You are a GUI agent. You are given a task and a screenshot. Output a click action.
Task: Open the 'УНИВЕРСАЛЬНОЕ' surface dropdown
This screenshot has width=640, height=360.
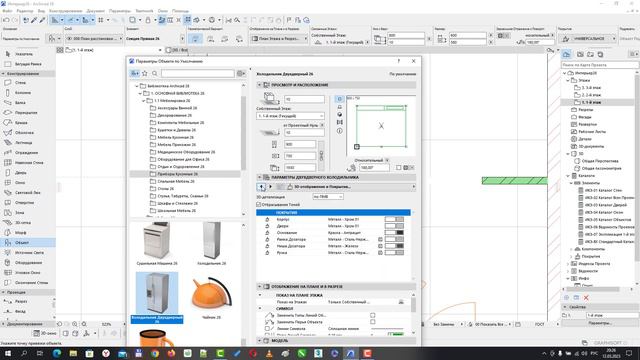587,38
